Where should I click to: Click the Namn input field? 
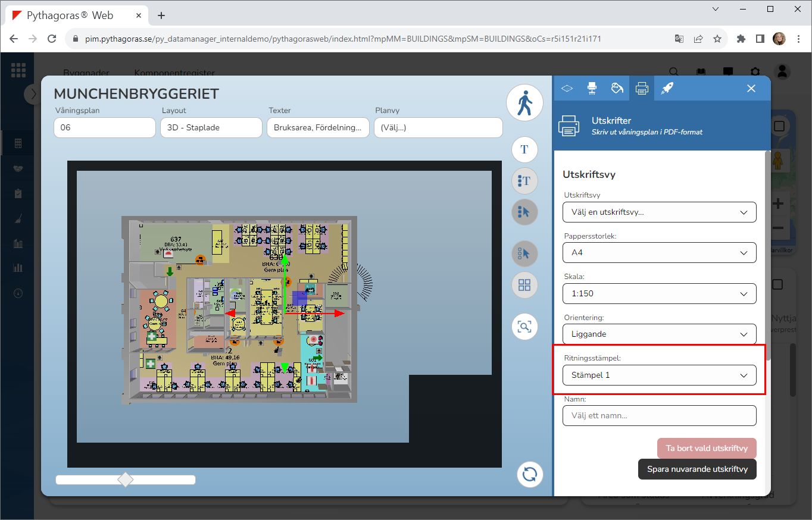coord(659,416)
